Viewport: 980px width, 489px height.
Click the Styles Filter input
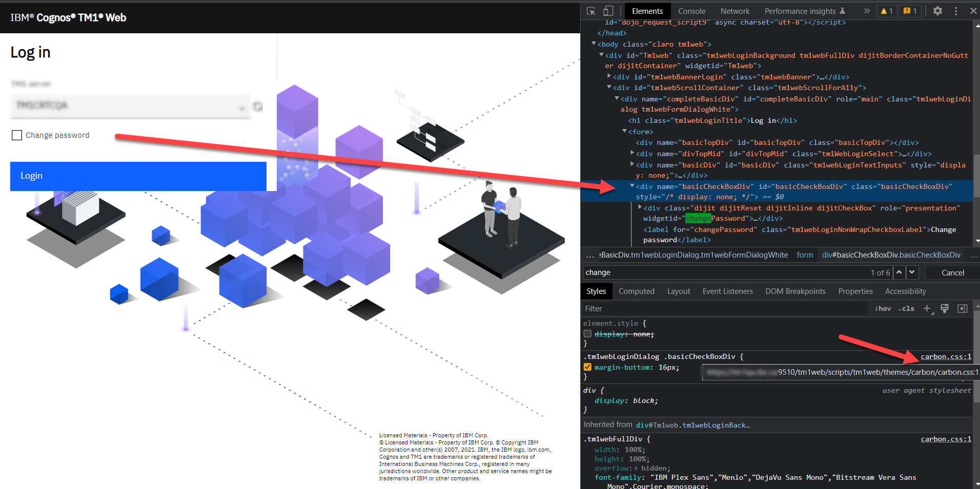(x=725, y=308)
